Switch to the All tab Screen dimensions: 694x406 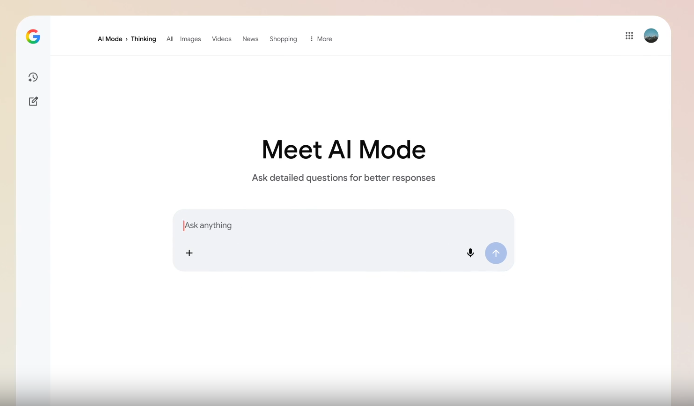pyautogui.click(x=170, y=39)
